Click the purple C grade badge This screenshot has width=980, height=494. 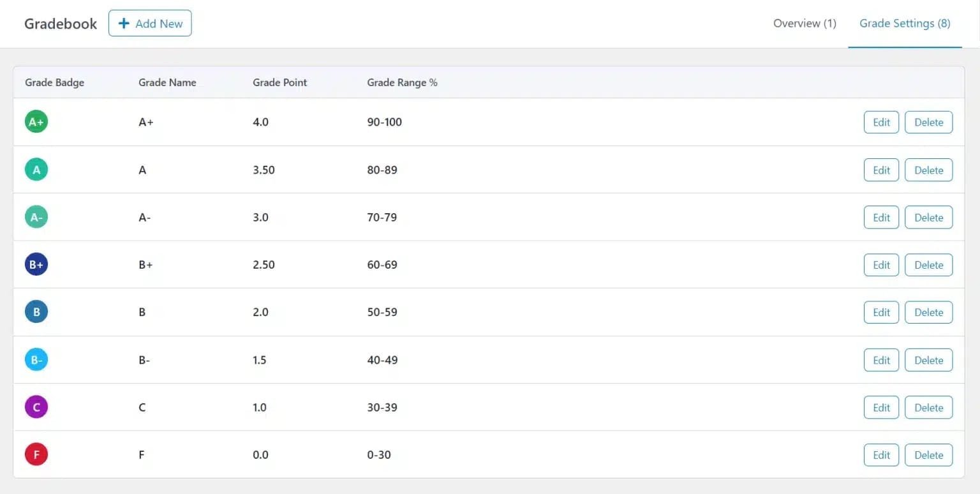[x=36, y=407]
